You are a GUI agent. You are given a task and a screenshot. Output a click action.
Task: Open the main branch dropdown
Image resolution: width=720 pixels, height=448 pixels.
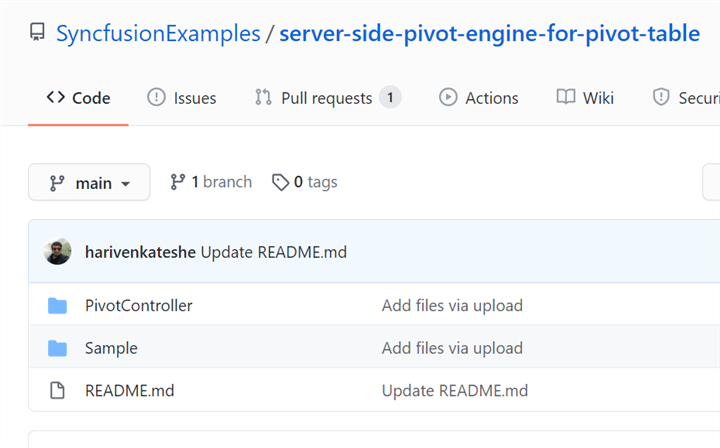89,183
